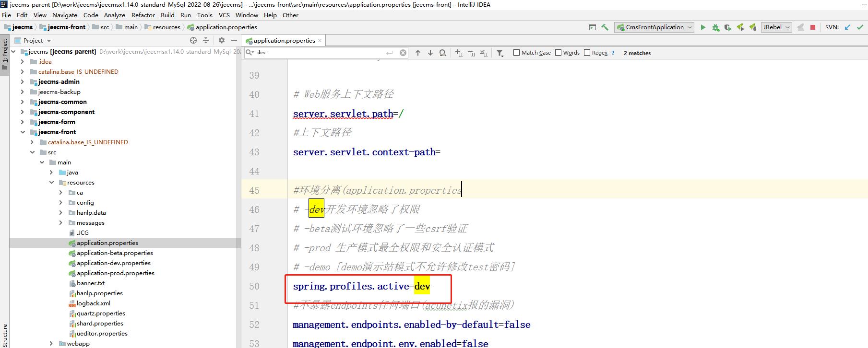Select banner.txt in project tree
Viewport: 868px width, 348px height.
91,283
